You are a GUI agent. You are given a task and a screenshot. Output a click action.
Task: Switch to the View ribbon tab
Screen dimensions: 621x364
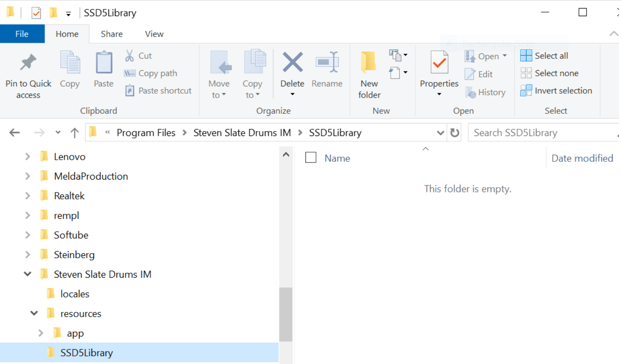click(x=154, y=34)
